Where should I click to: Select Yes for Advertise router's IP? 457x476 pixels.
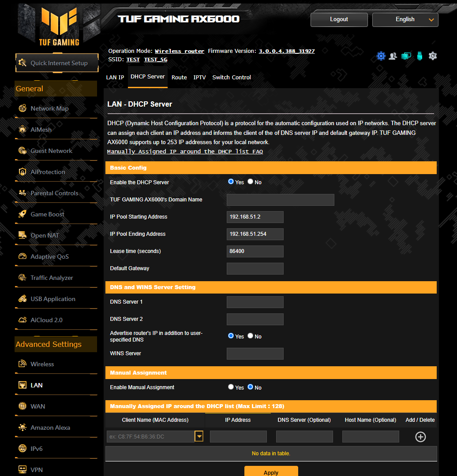click(x=231, y=336)
